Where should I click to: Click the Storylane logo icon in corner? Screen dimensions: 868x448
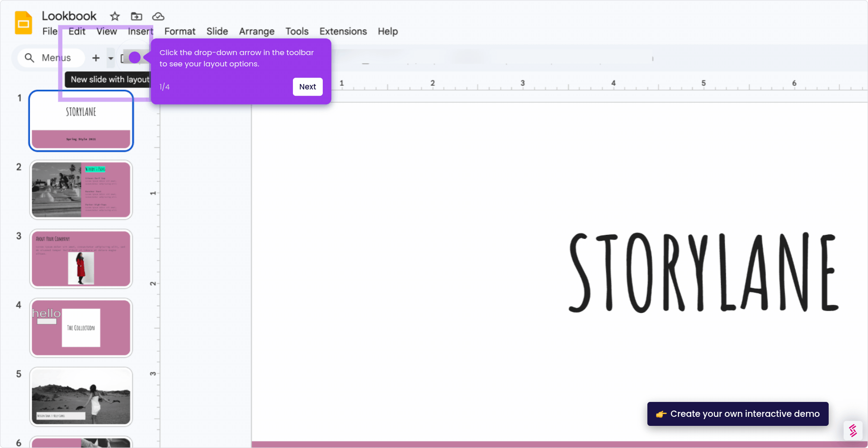(x=853, y=431)
